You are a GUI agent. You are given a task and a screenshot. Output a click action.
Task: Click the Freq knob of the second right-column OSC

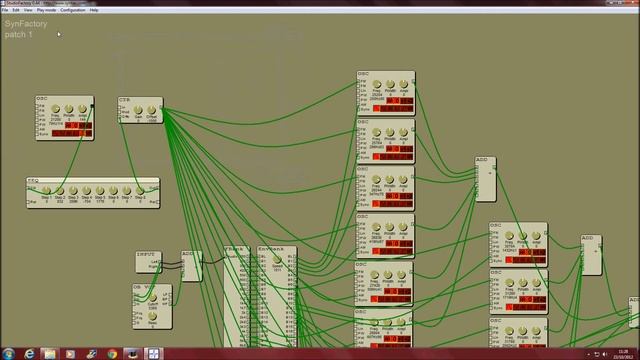[509, 283]
